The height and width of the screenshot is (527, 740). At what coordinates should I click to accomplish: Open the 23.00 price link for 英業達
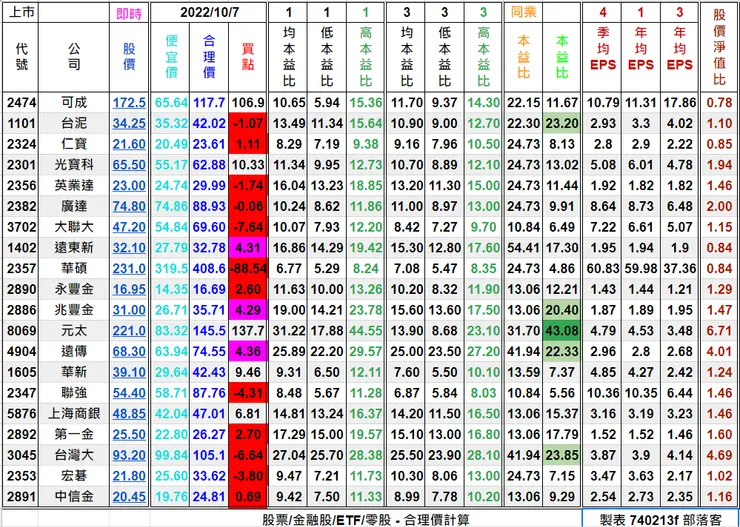(129, 185)
